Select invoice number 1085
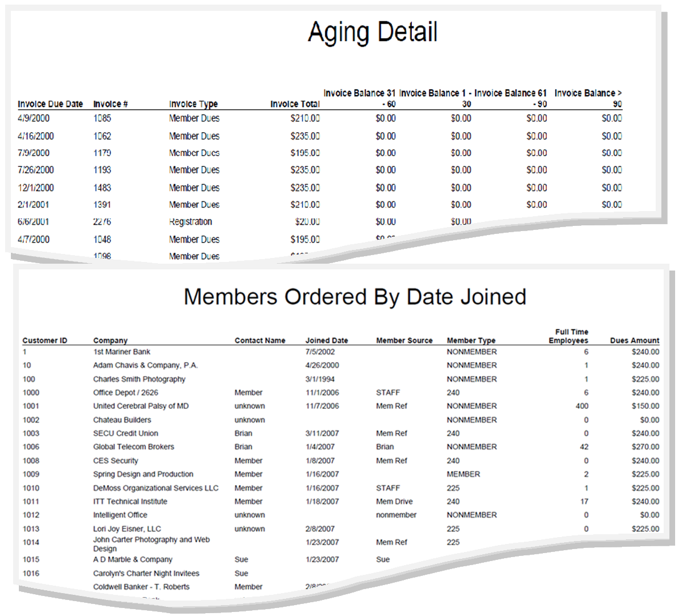The height and width of the screenshot is (616, 686). pos(102,118)
